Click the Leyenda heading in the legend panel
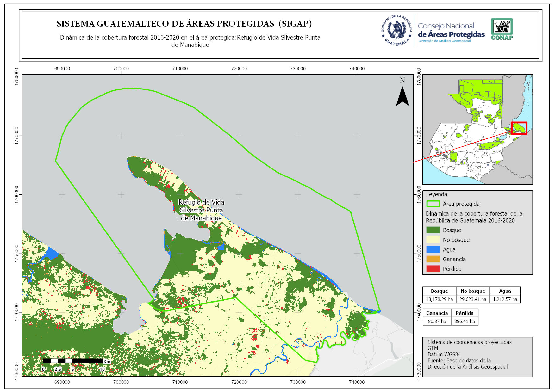This screenshot has width=555, height=392. coord(437,194)
